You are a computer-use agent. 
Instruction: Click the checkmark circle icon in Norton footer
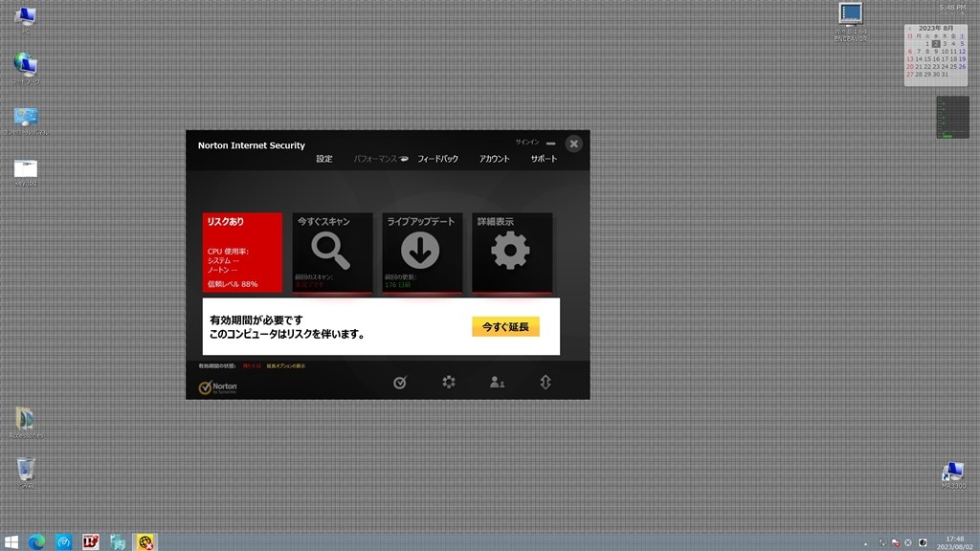pyautogui.click(x=400, y=383)
